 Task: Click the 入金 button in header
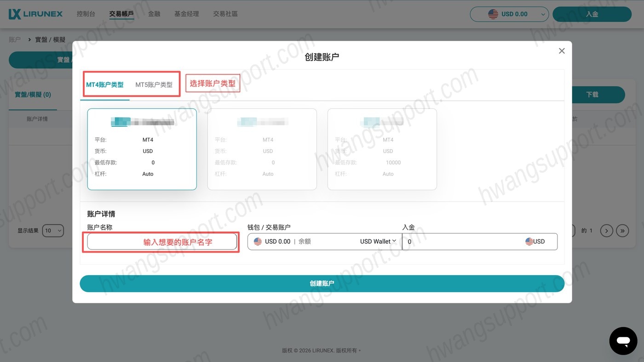pos(592,14)
